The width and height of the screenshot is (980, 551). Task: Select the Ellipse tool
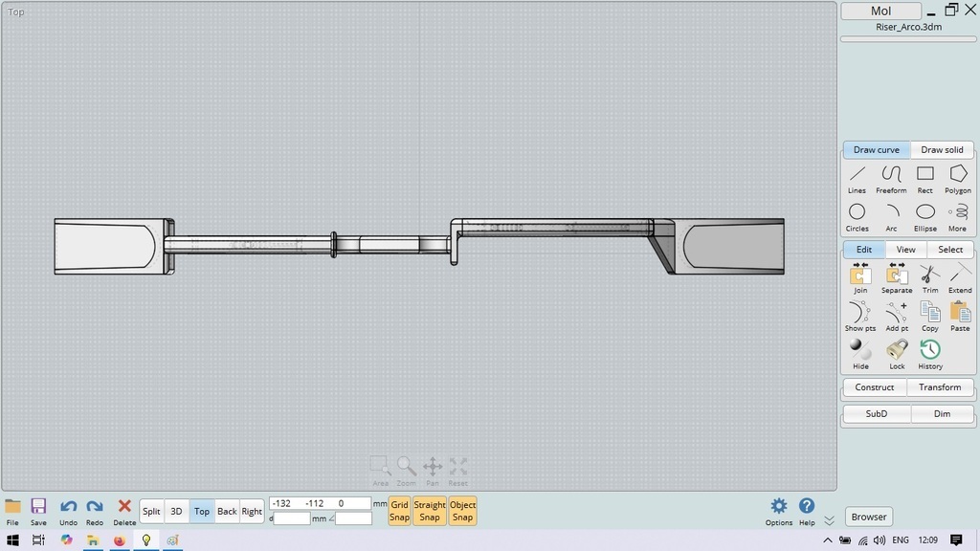pos(925,217)
